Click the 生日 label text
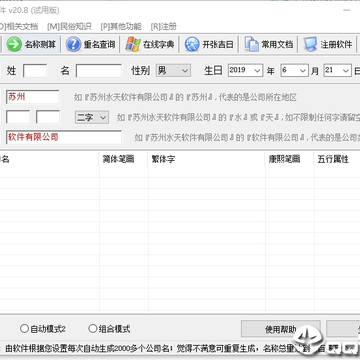Image resolution: width=360 pixels, height=360 pixels. 213,71
